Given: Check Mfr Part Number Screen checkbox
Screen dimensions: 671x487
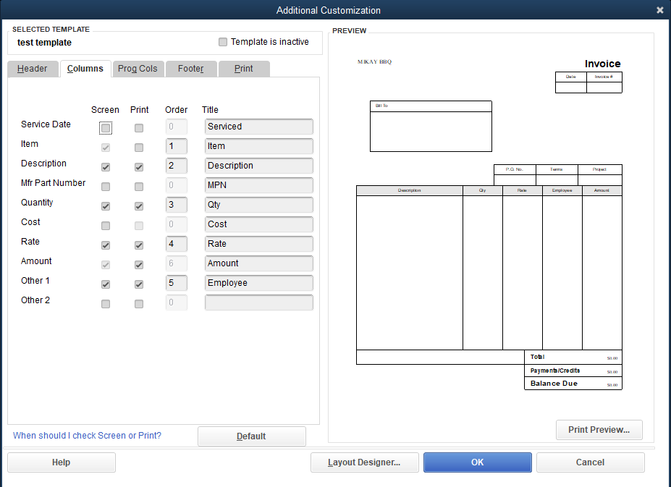Looking at the screenshot, I should [106, 187].
